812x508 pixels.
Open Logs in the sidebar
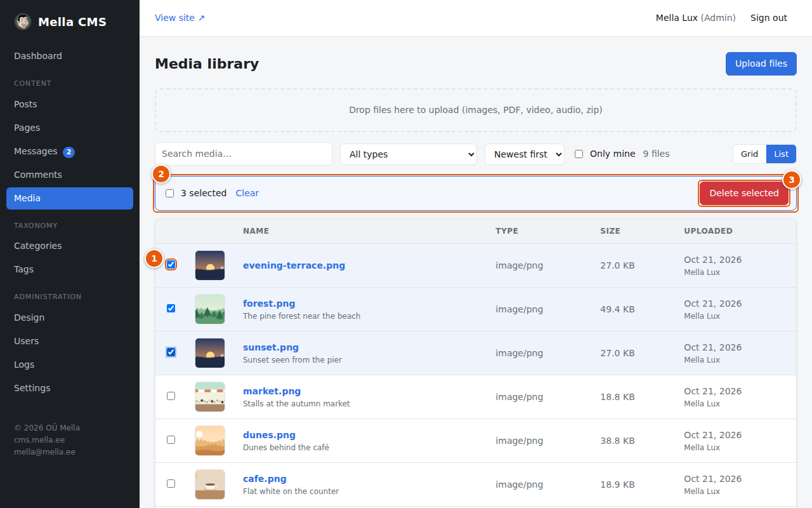[x=70, y=364]
